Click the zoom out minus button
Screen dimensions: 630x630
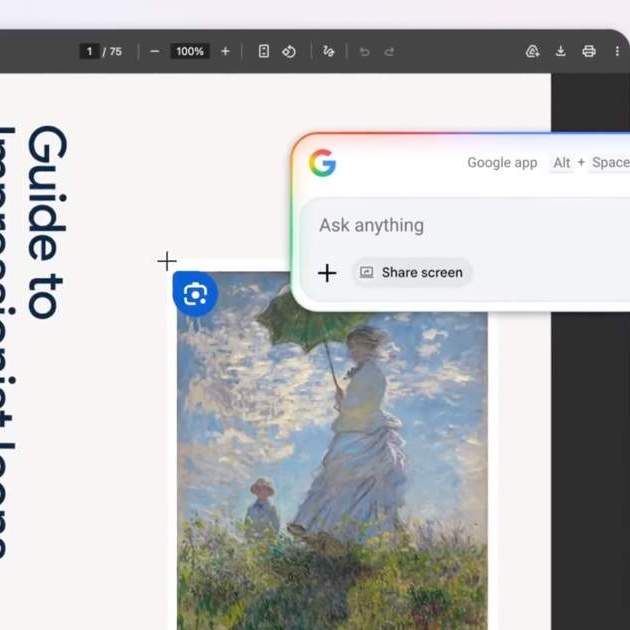pyautogui.click(x=154, y=51)
